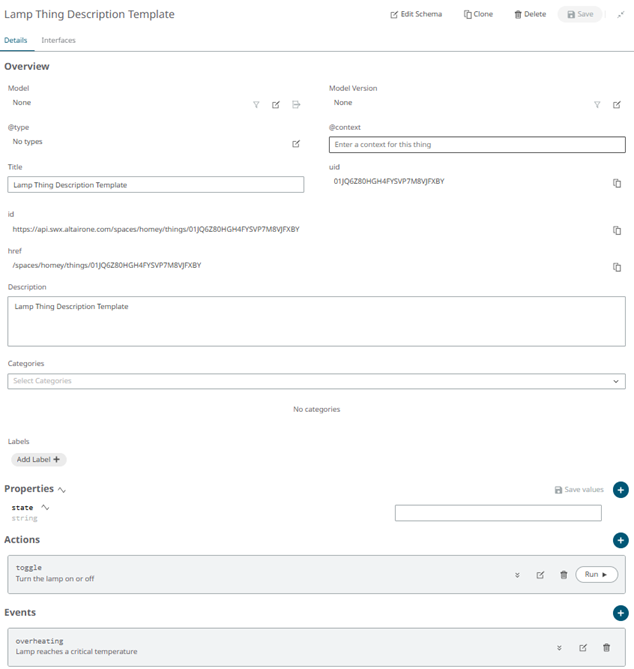
Task: Expand the overheating event details
Action: 559,648
